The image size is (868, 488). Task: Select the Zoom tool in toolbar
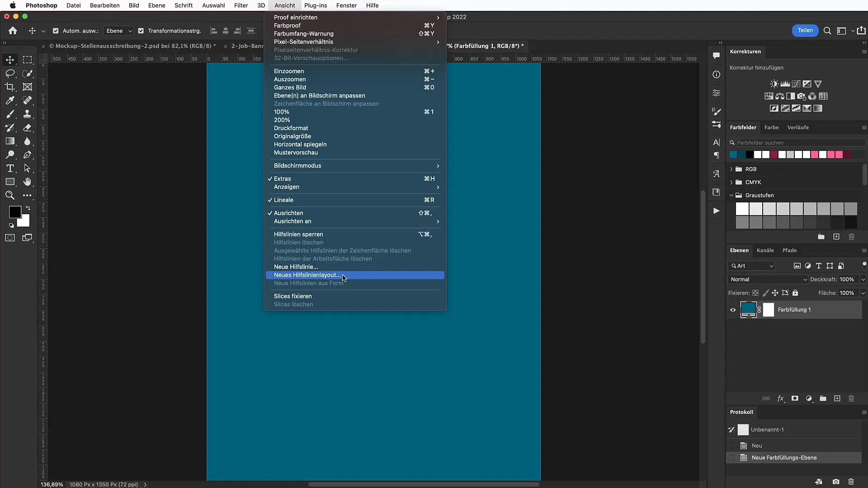10,195
